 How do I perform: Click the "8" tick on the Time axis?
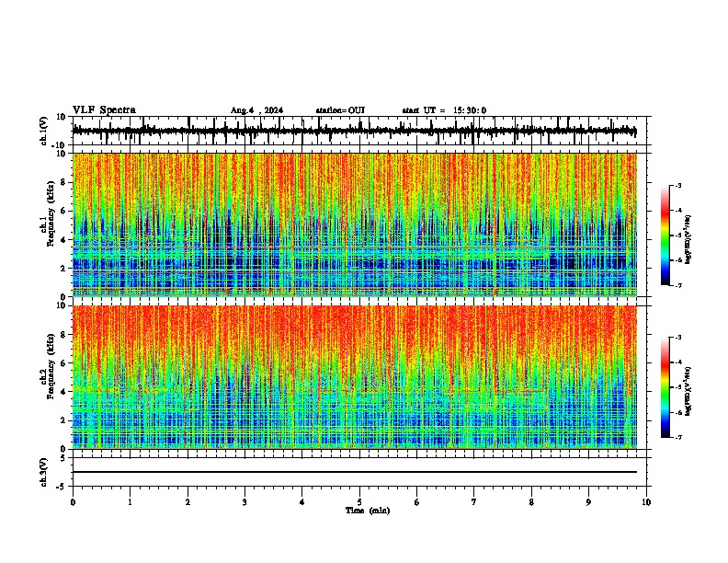pos(531,502)
